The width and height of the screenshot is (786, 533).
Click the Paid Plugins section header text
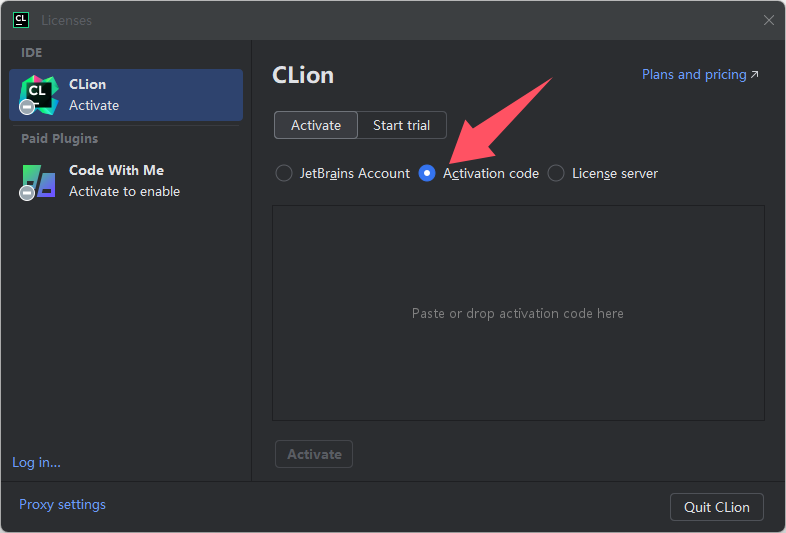pyautogui.click(x=60, y=138)
